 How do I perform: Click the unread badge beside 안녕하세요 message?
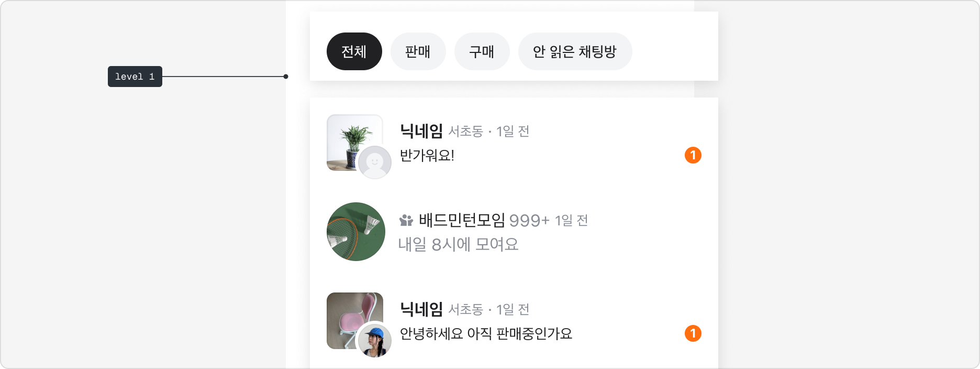[693, 333]
